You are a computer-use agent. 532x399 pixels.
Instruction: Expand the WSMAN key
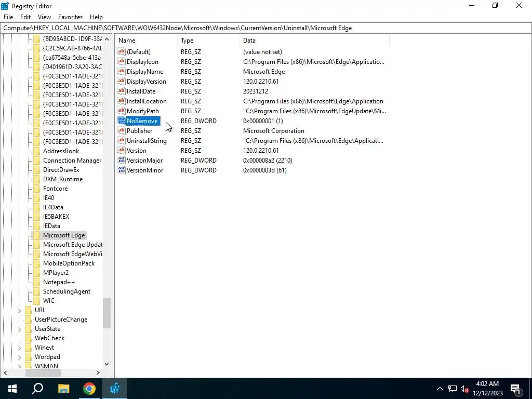coord(20,366)
